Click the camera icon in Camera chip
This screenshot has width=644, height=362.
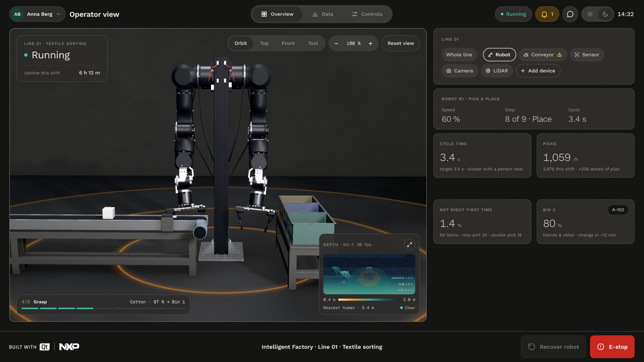[449, 71]
